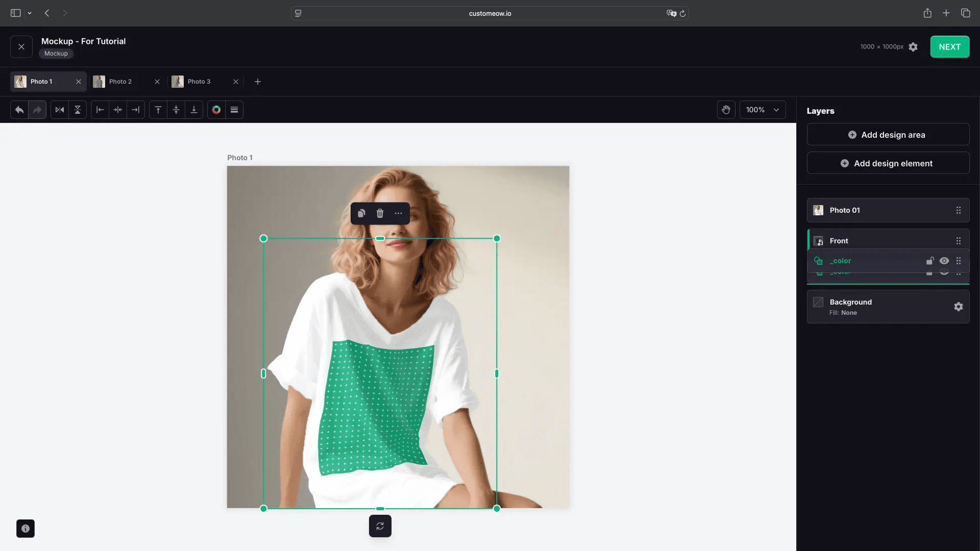Open the color ring picker tool

click(216, 110)
